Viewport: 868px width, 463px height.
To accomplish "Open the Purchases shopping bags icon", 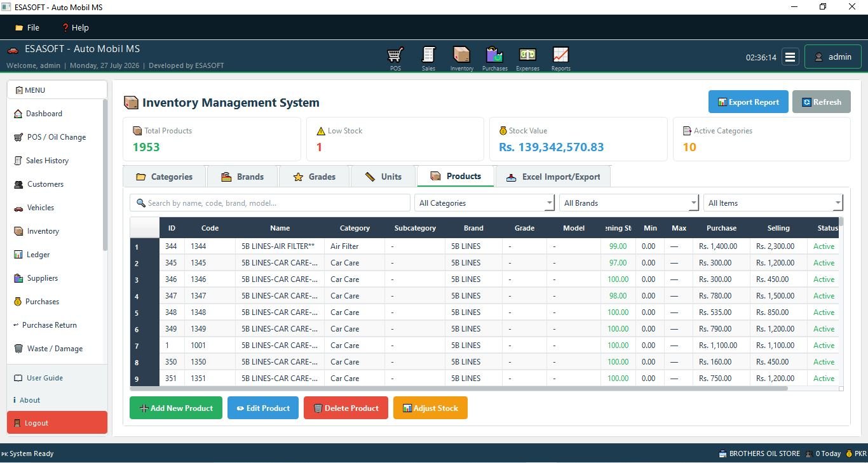I will pyautogui.click(x=494, y=58).
